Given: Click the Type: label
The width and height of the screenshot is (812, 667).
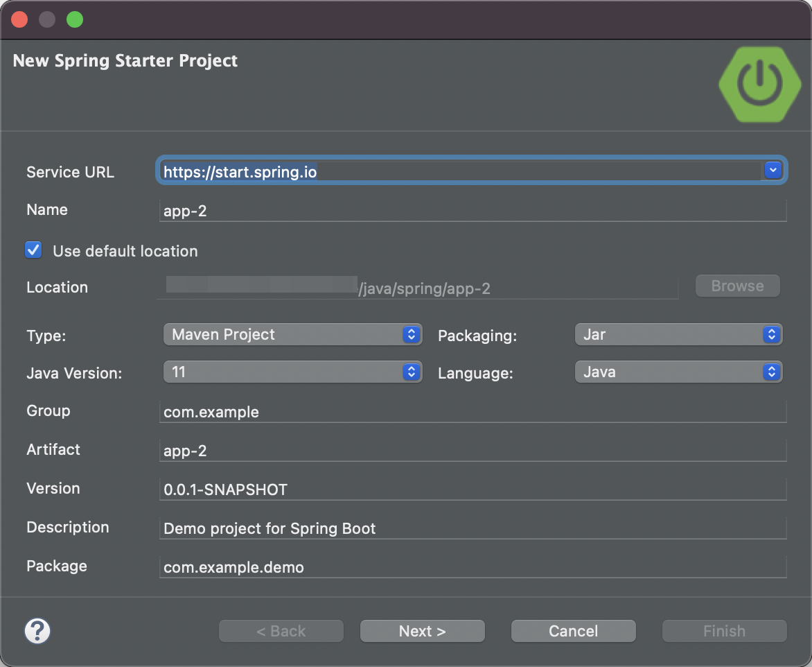Looking at the screenshot, I should click(46, 336).
